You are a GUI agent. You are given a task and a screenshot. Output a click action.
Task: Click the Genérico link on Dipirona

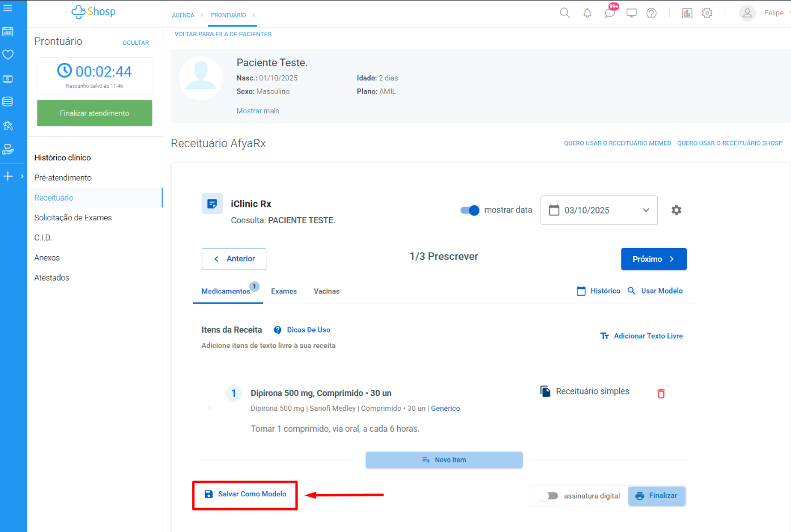[445, 408]
